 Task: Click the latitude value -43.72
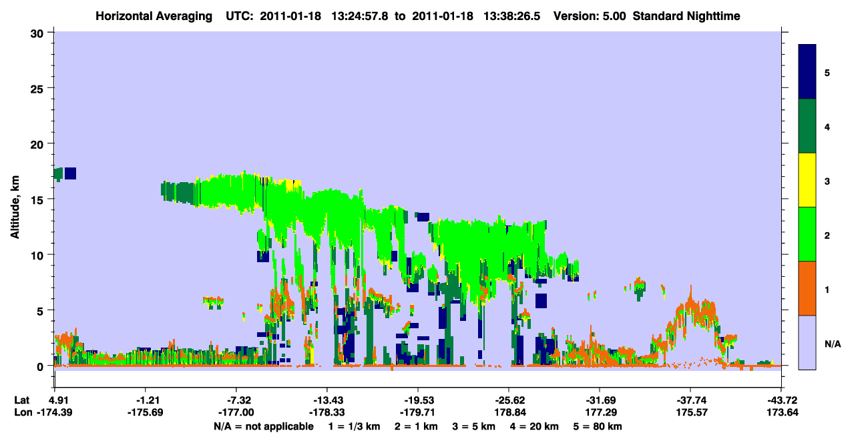pyautogui.click(x=781, y=400)
